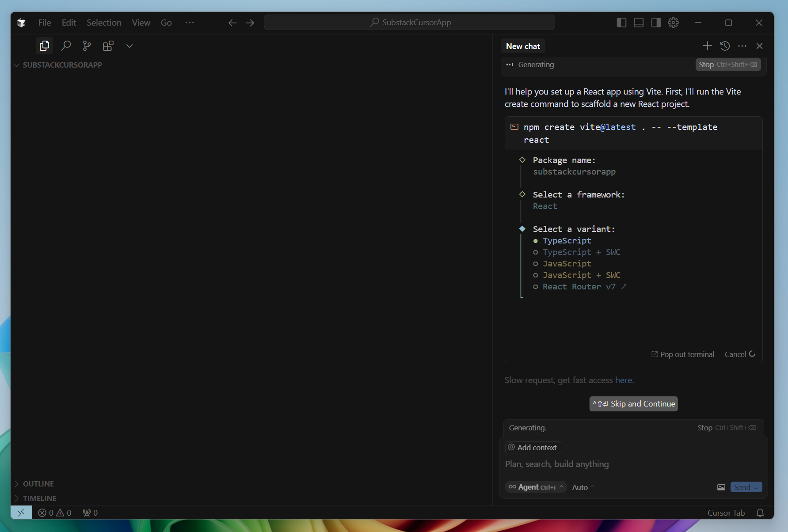Click the Send button
Image resolution: width=788 pixels, height=532 pixels.
[x=746, y=487]
